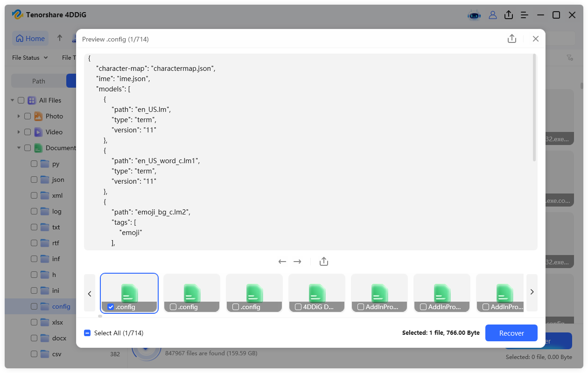Check the 4DDiG D... thumbnail checkbox
Image resolution: width=588 pixels, height=373 pixels.
point(298,307)
